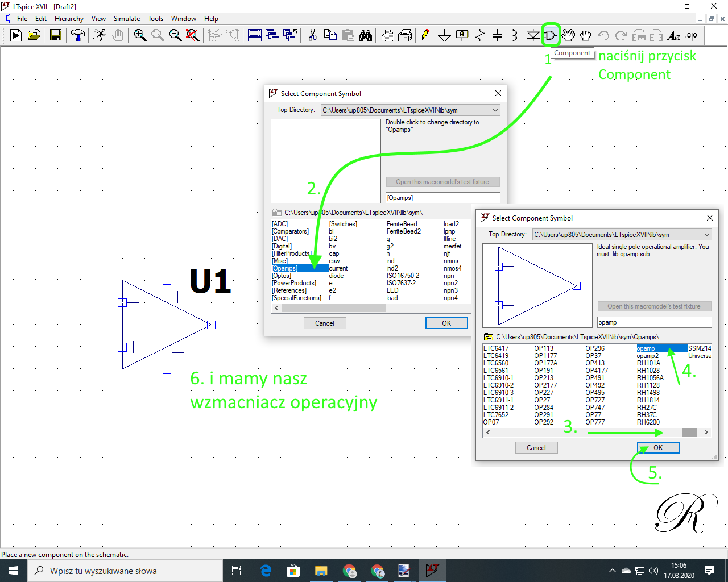The height and width of the screenshot is (582, 728).
Task: Save the schematic with the floppy disk icon
Action: (x=56, y=35)
